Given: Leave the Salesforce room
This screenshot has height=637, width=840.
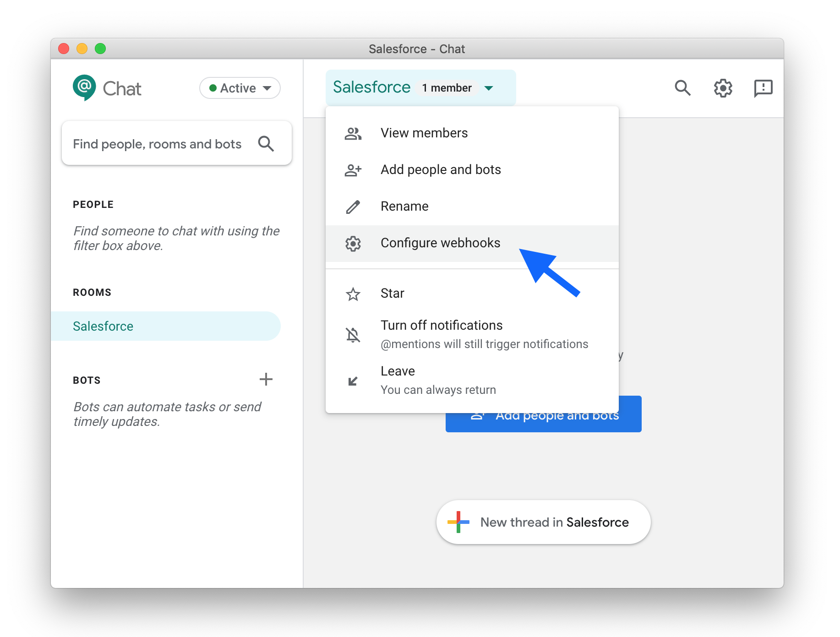Looking at the screenshot, I should [x=472, y=380].
